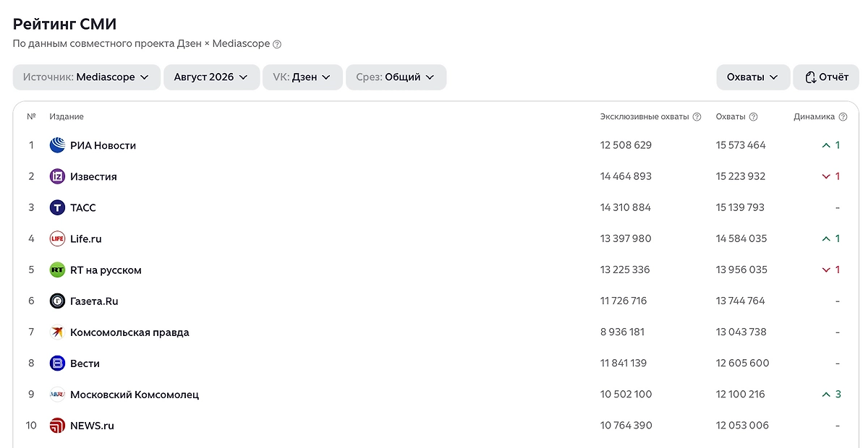Open the Источник: Mediascope dropdown

[86, 77]
